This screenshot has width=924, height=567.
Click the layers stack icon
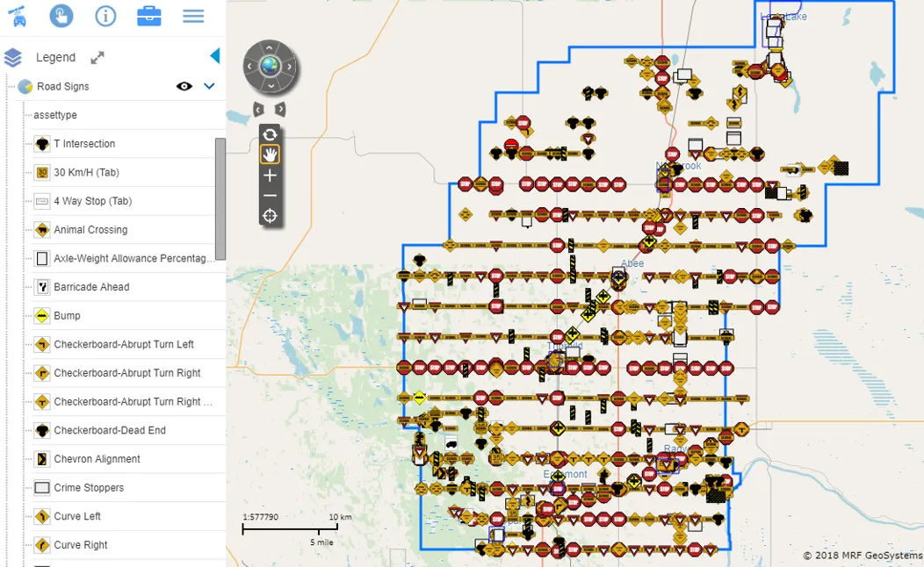[13, 58]
